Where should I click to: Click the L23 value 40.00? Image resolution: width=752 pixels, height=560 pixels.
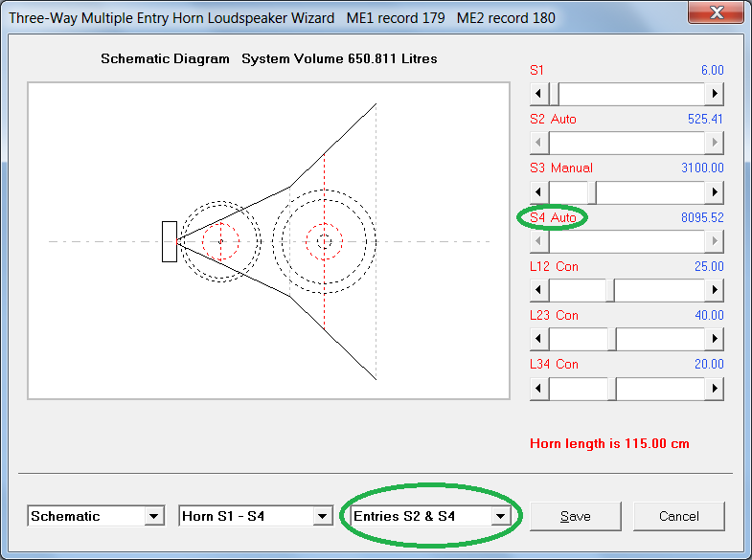[x=709, y=316]
